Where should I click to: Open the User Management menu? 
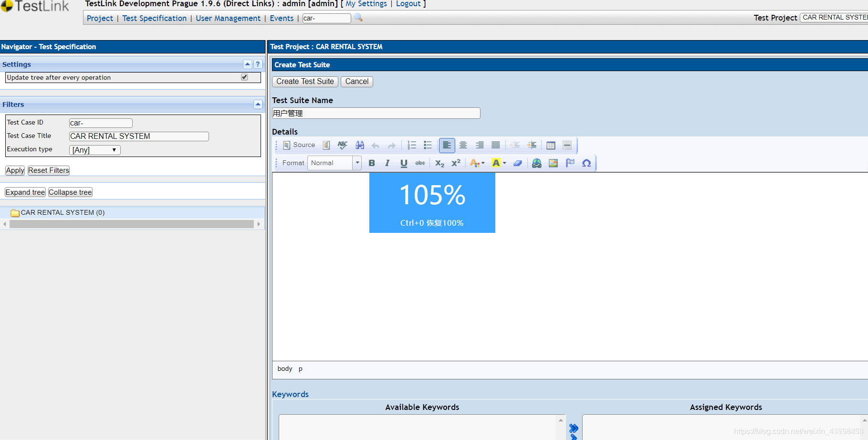pos(228,18)
